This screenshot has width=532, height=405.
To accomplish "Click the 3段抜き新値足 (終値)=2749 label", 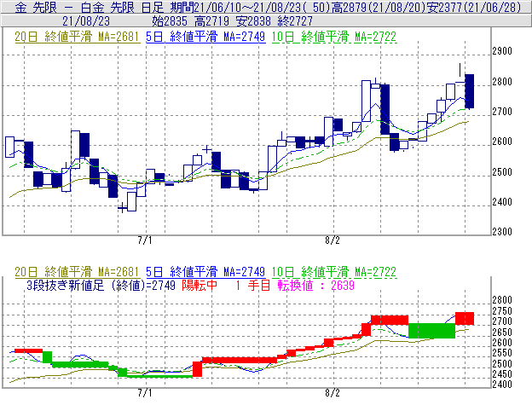I will click(x=101, y=286).
